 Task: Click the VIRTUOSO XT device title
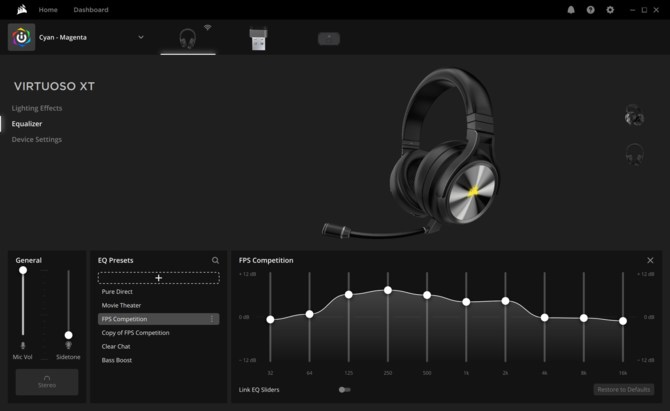(x=54, y=86)
